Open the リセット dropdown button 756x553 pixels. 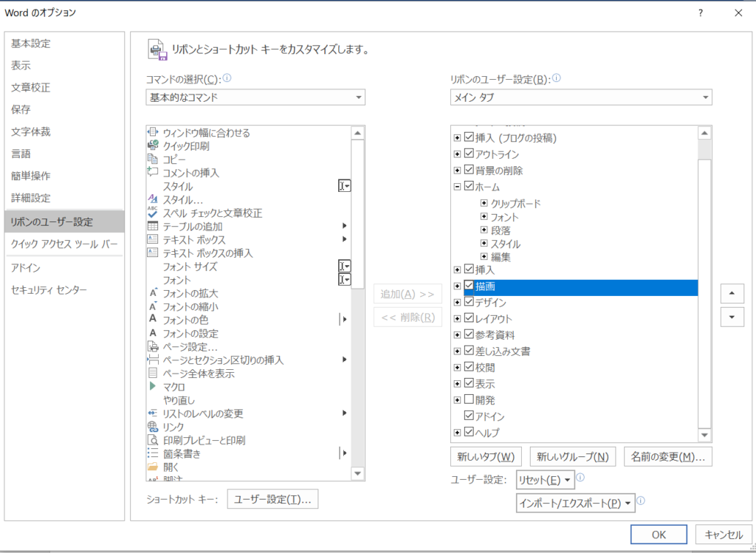point(546,480)
